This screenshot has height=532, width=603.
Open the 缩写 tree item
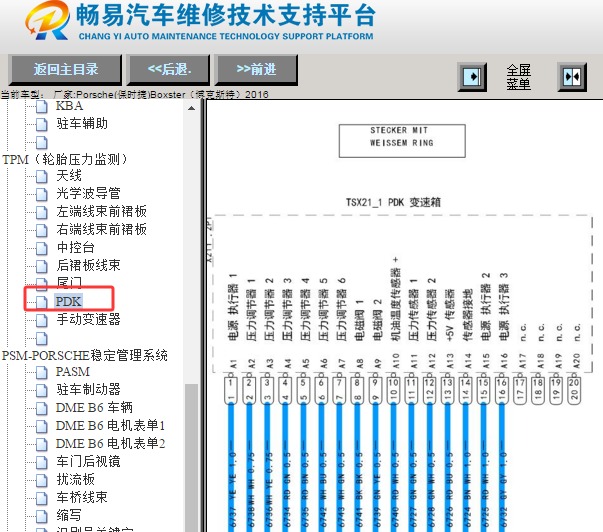(69, 515)
